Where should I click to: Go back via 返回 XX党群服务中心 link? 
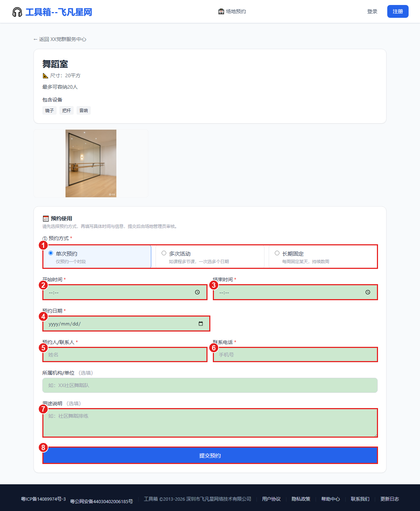click(x=60, y=39)
